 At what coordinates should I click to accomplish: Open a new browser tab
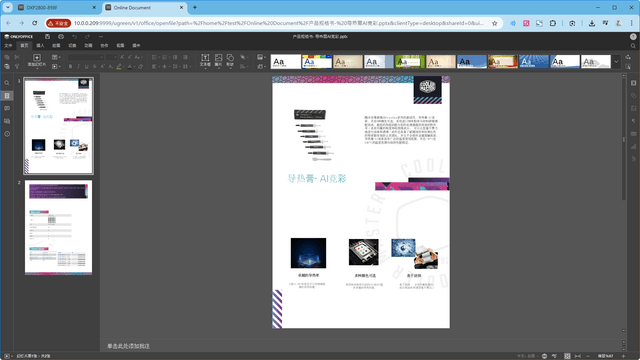pyautogui.click(x=195, y=7)
